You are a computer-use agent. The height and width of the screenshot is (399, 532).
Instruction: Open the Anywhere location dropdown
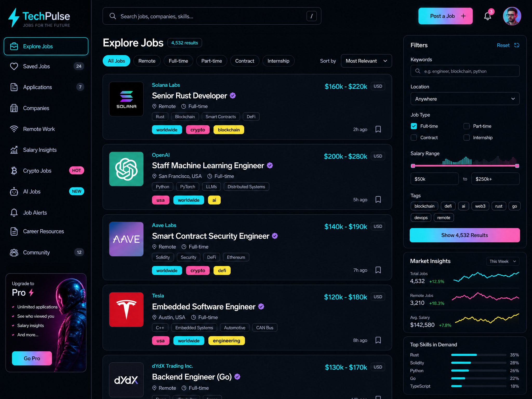click(465, 99)
